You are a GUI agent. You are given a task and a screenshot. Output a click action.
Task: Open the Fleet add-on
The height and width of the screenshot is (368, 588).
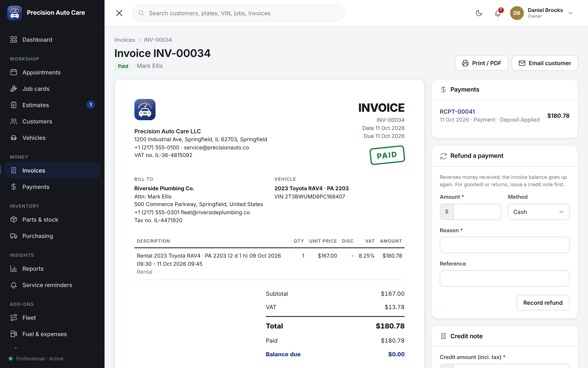[52, 318]
